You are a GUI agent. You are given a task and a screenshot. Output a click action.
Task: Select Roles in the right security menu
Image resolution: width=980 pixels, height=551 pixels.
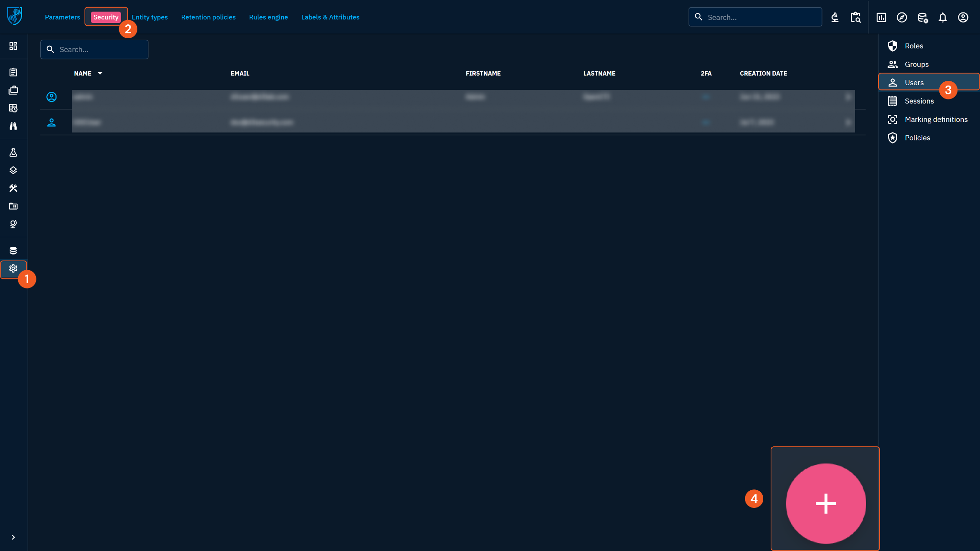(913, 46)
